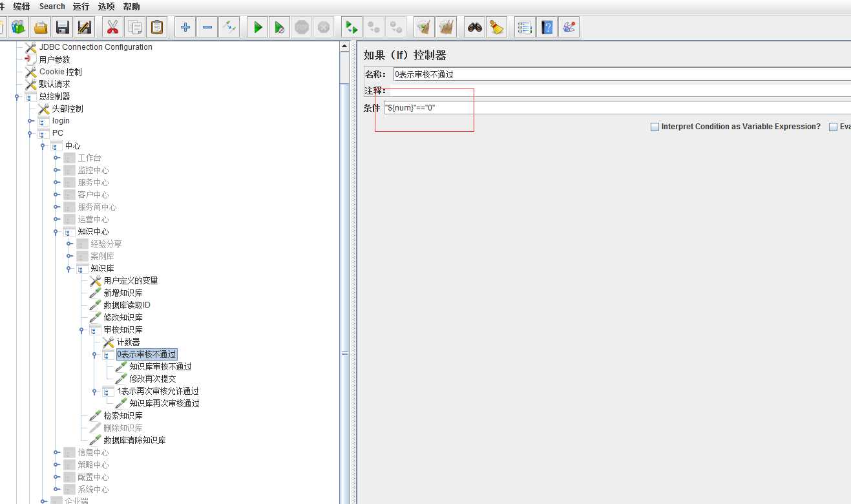
Task: Select the Cookie 控制 tree item
Action: pyautogui.click(x=60, y=72)
